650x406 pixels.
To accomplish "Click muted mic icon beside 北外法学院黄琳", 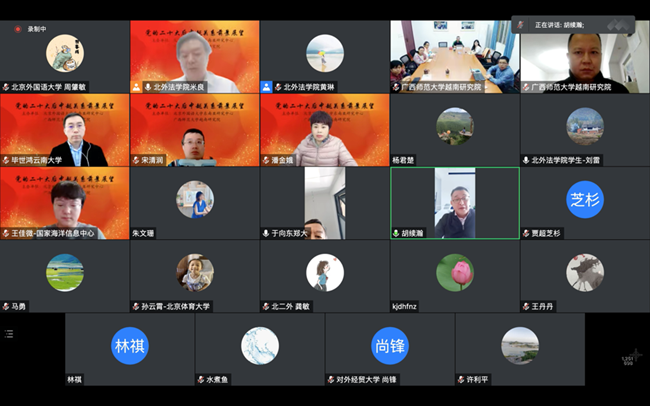I will 278,87.
